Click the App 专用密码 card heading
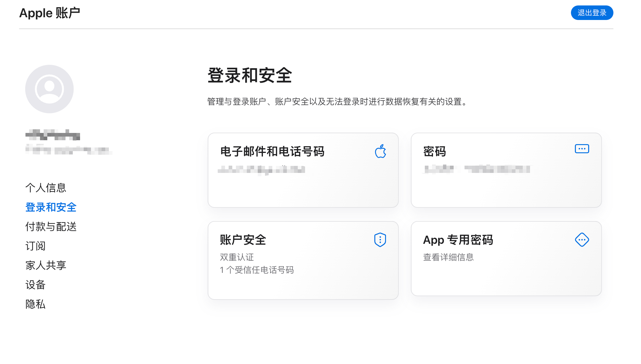Viewport: 641px width, 364px height. coord(458,240)
